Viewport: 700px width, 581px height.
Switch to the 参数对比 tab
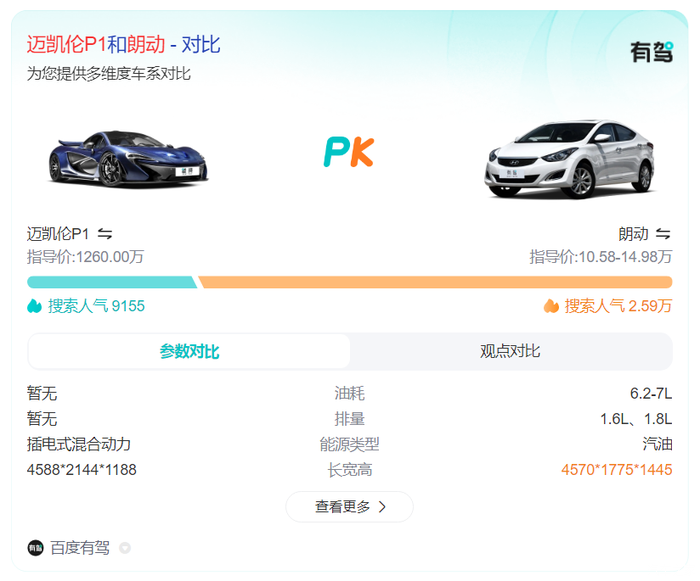coord(189,351)
